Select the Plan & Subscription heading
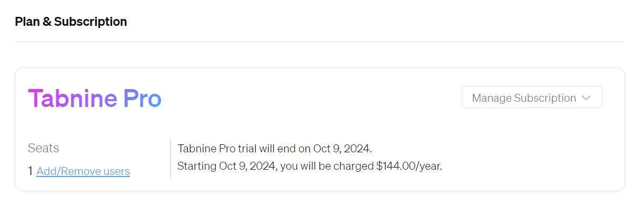The width and height of the screenshot is (644, 215). coord(71,22)
